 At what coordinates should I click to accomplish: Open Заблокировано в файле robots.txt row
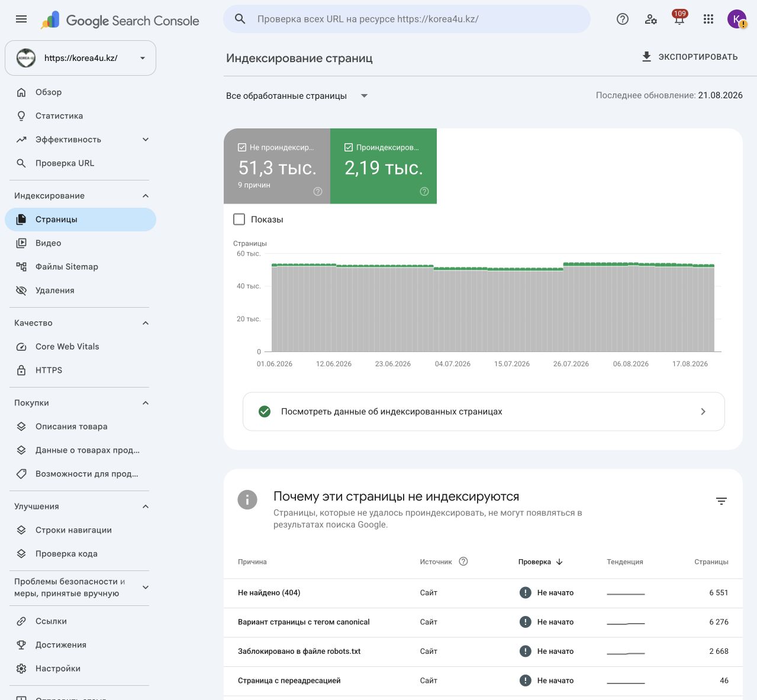tap(483, 651)
